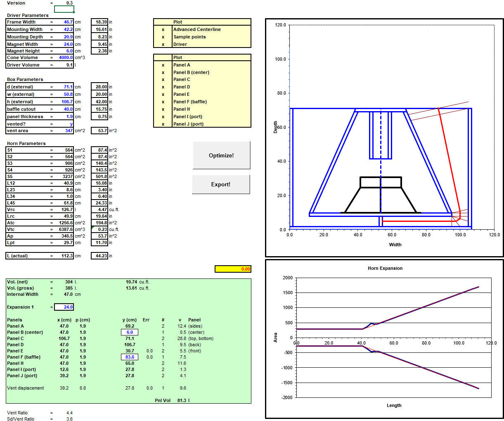This screenshot has width=504, height=421.
Task: Select the d (external) value 71.1
Action: [x=64, y=87]
